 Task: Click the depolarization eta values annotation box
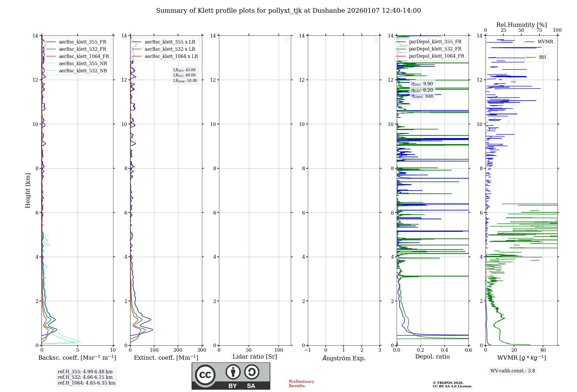(x=422, y=90)
